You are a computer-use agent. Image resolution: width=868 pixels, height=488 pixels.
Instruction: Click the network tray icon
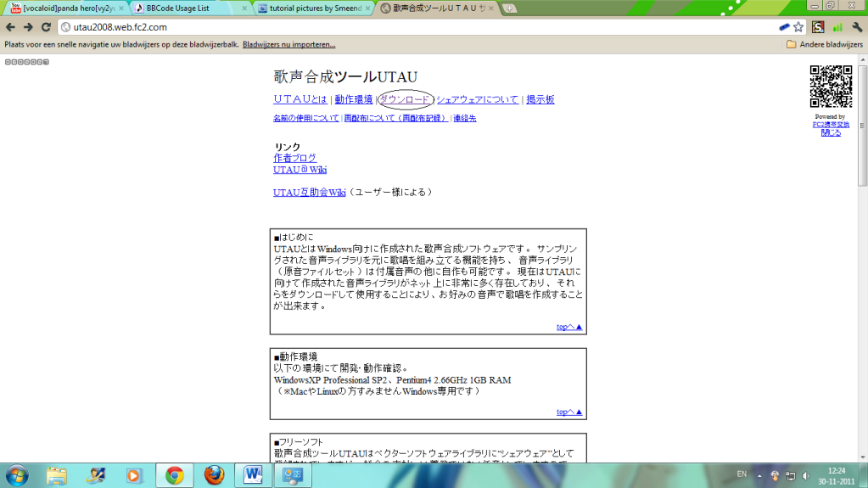coord(791,476)
